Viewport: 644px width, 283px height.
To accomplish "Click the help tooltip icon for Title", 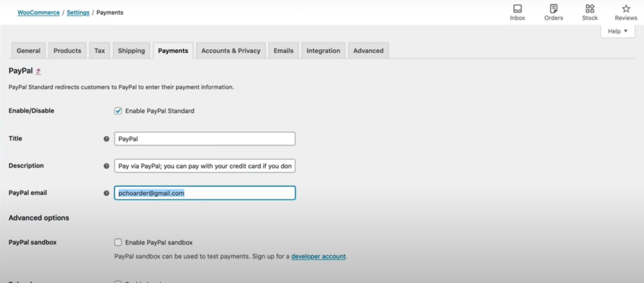I will 106,139.
